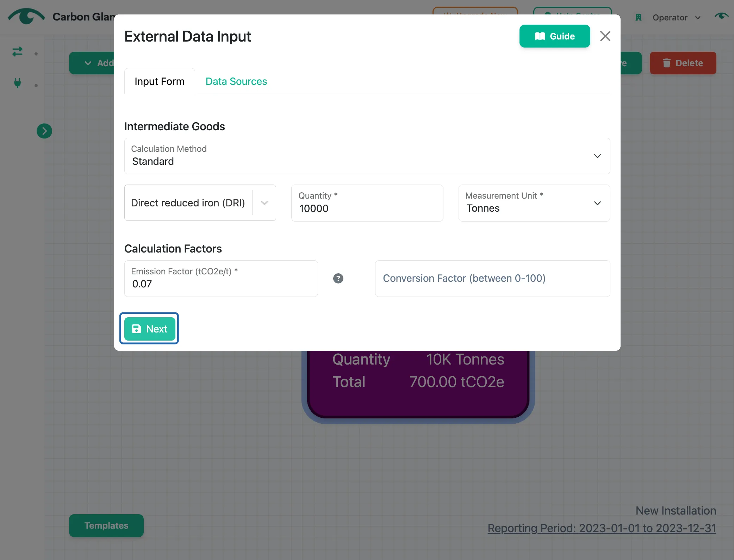Open the Add dropdown button
This screenshot has height=560, width=734.
(92, 63)
